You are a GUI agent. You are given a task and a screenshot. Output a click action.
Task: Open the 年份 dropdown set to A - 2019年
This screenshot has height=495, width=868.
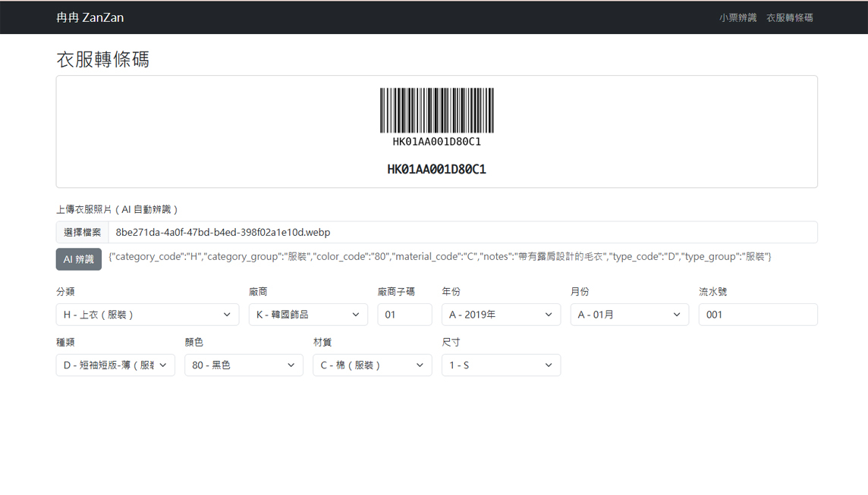501,315
